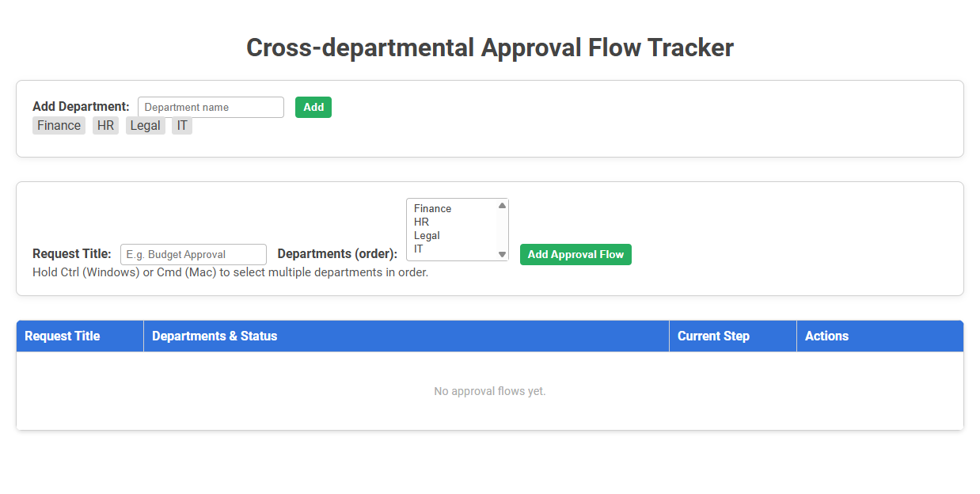Click the Legal department chip
The height and width of the screenshot is (494, 980).
click(x=145, y=125)
